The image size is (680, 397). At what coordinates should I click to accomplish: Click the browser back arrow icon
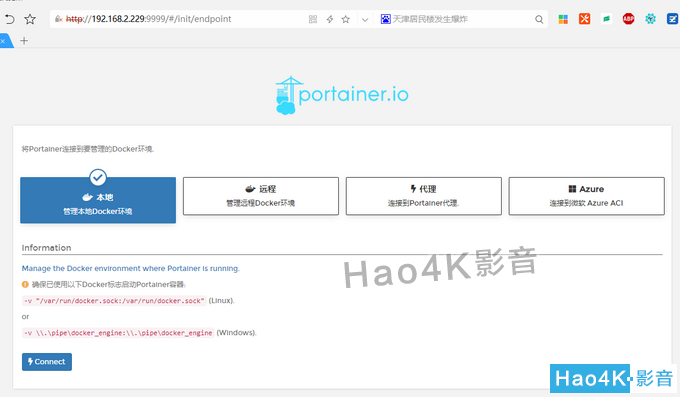(x=9, y=19)
